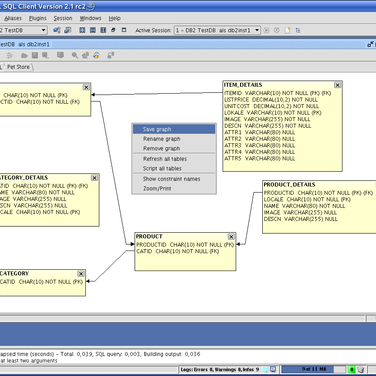The height and width of the screenshot is (376, 376).
Task: Click the PRODUCT_DETAILS table title
Action: click(290, 185)
